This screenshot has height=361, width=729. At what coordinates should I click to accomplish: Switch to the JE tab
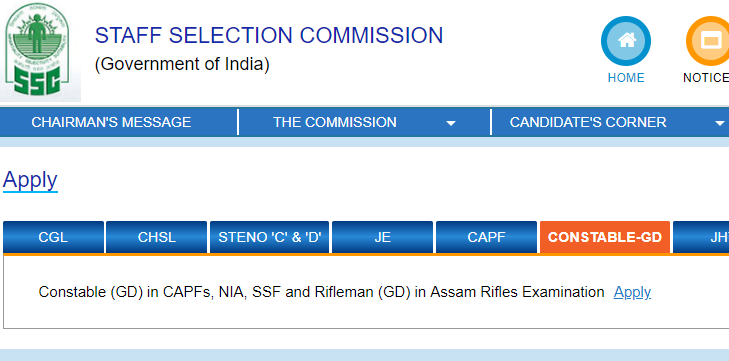coord(382,237)
